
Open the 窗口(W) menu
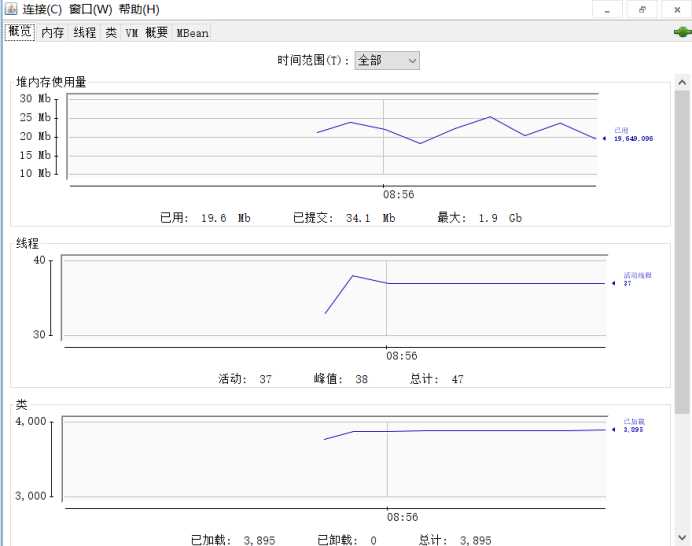pos(90,9)
